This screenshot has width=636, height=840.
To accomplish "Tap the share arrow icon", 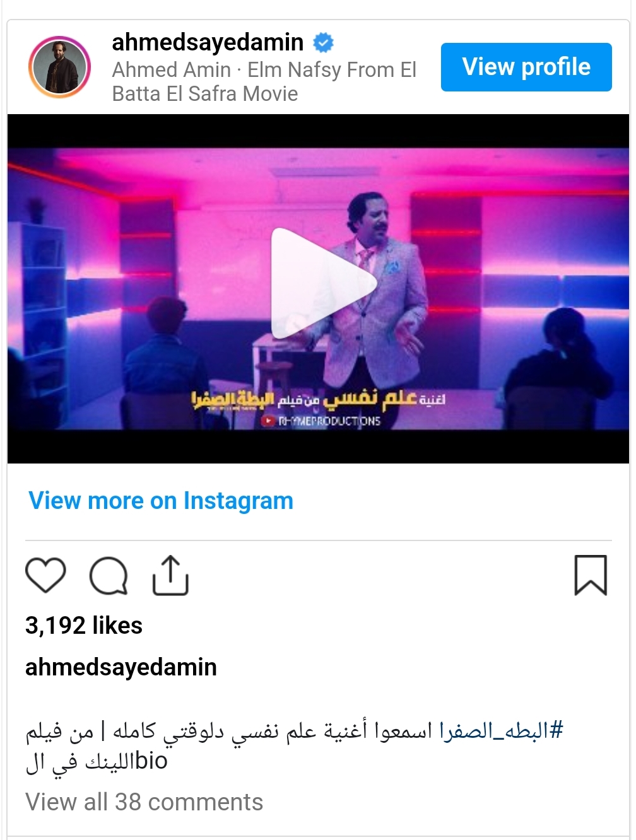I will pos(170,575).
